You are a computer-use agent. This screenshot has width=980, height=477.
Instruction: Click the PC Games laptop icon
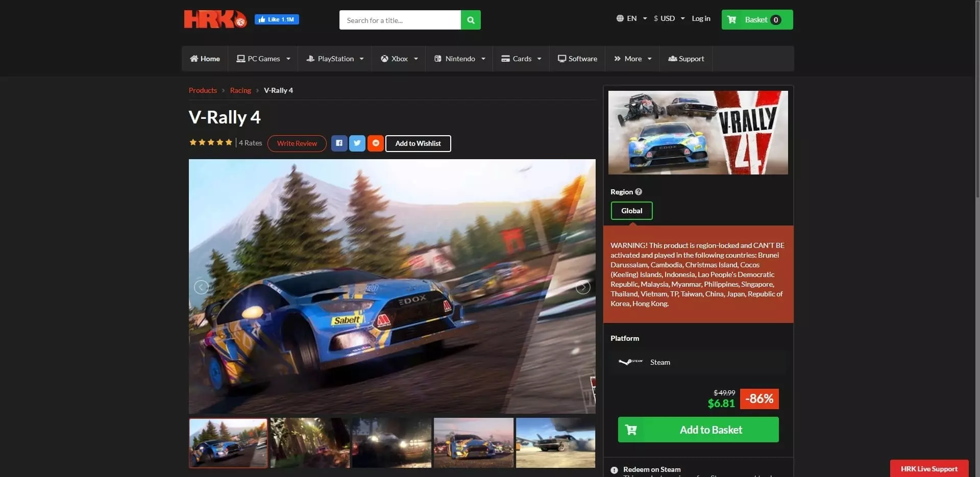240,59
